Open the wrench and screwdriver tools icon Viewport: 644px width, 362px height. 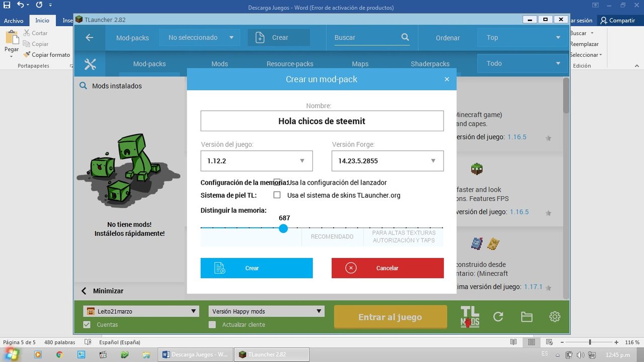tap(90, 64)
